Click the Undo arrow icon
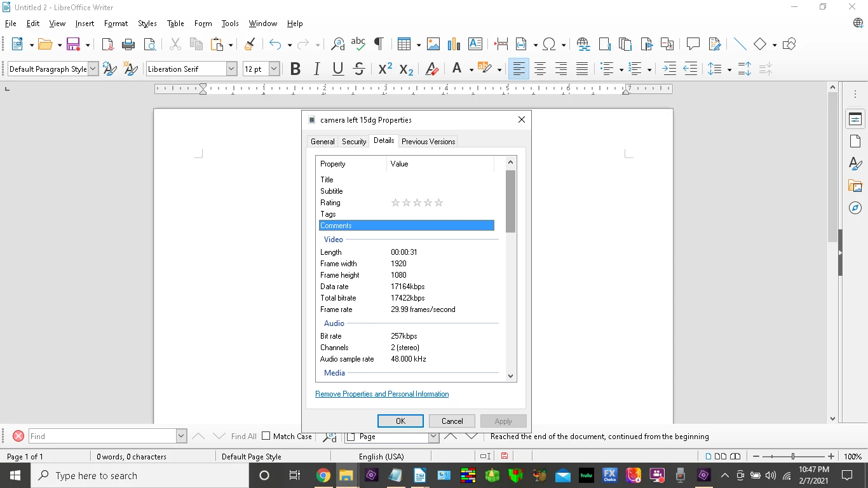Screen dimensions: 868x488 pos(275,44)
